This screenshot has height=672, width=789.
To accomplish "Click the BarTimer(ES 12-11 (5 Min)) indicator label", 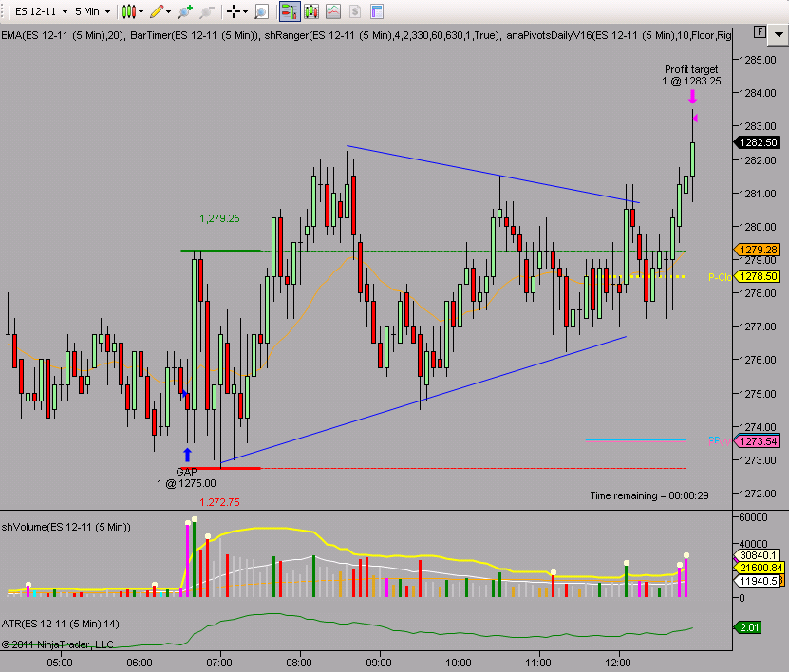I will pos(195,35).
